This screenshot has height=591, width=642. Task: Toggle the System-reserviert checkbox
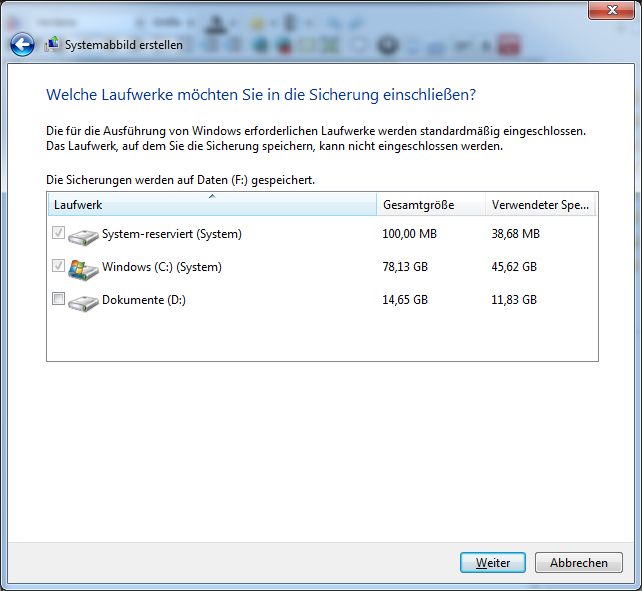point(59,234)
